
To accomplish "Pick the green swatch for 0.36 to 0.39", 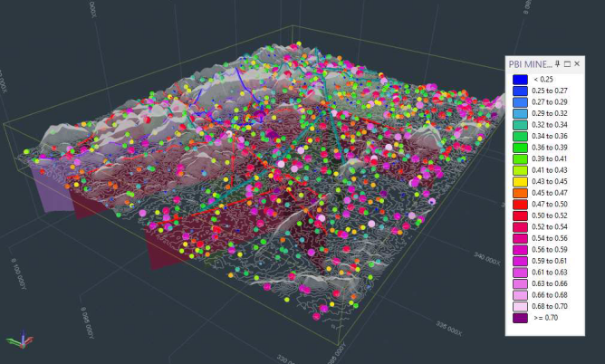I will 520,148.
